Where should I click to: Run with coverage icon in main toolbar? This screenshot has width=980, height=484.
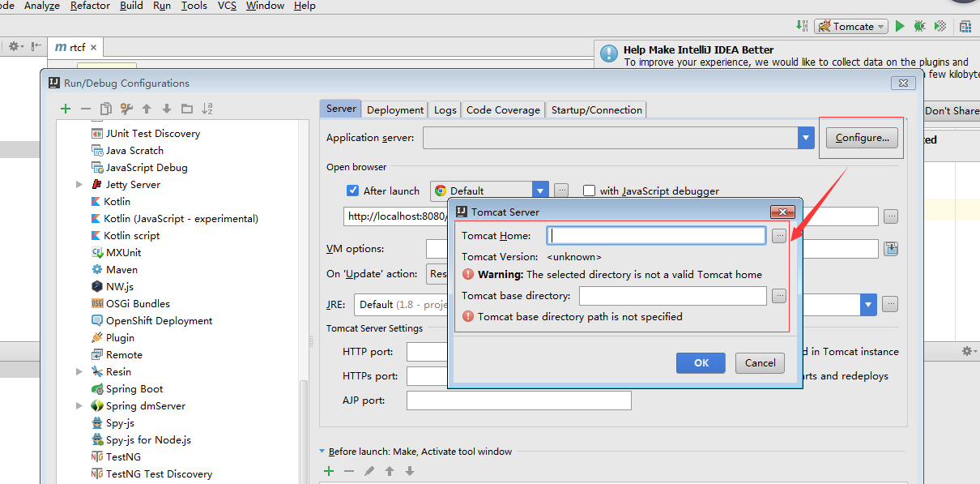pos(940,26)
